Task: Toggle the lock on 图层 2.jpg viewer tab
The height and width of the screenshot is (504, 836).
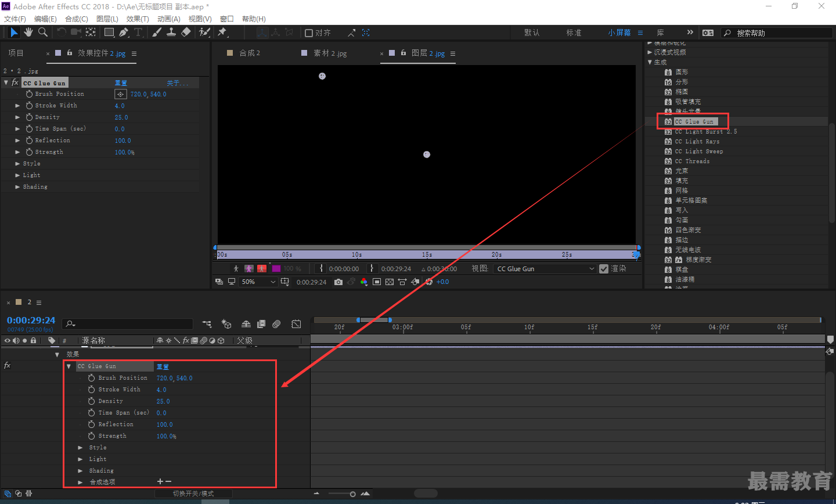Action: pyautogui.click(x=403, y=53)
